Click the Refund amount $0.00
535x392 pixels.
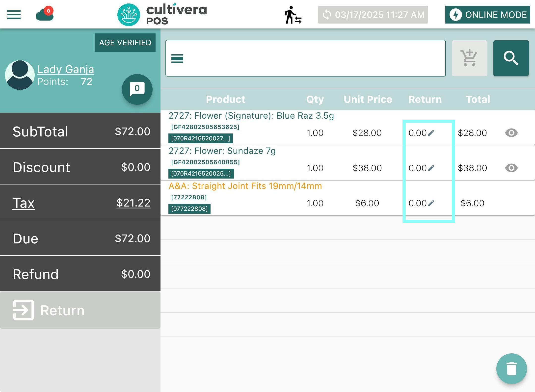tap(135, 274)
